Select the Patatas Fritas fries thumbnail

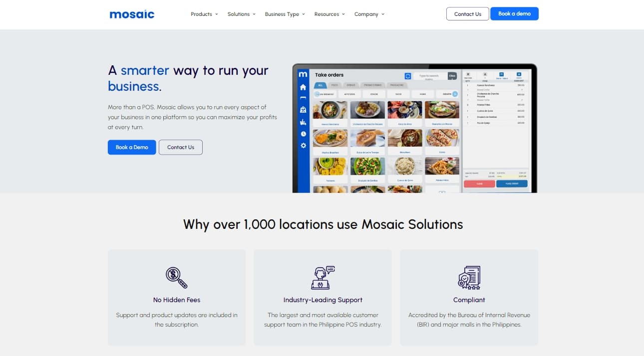(442, 167)
